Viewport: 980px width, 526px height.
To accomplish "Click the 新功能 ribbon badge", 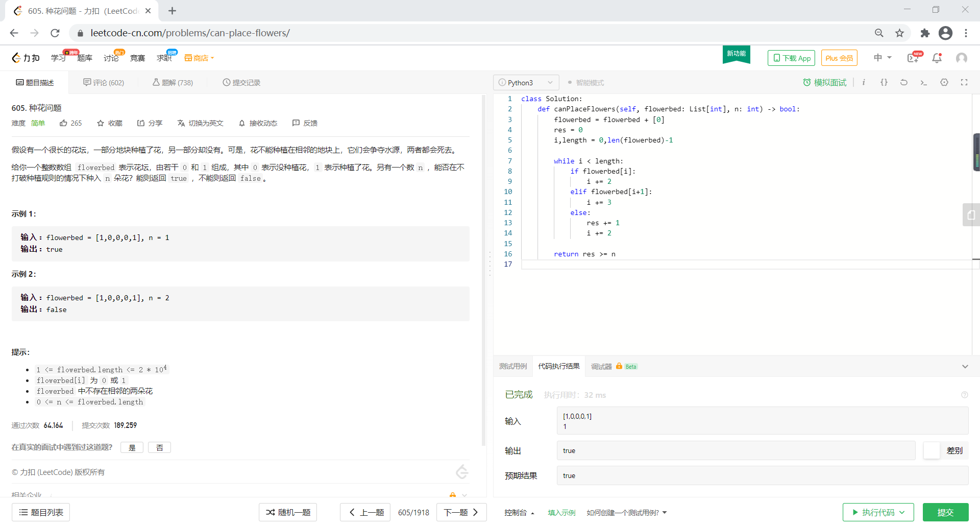I will click(x=736, y=54).
